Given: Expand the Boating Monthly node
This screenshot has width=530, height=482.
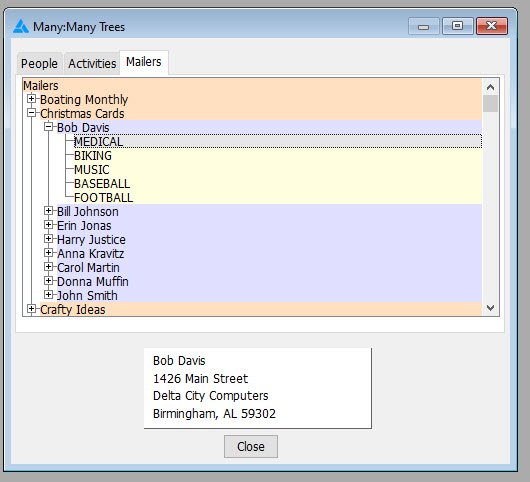Looking at the screenshot, I should (x=31, y=99).
